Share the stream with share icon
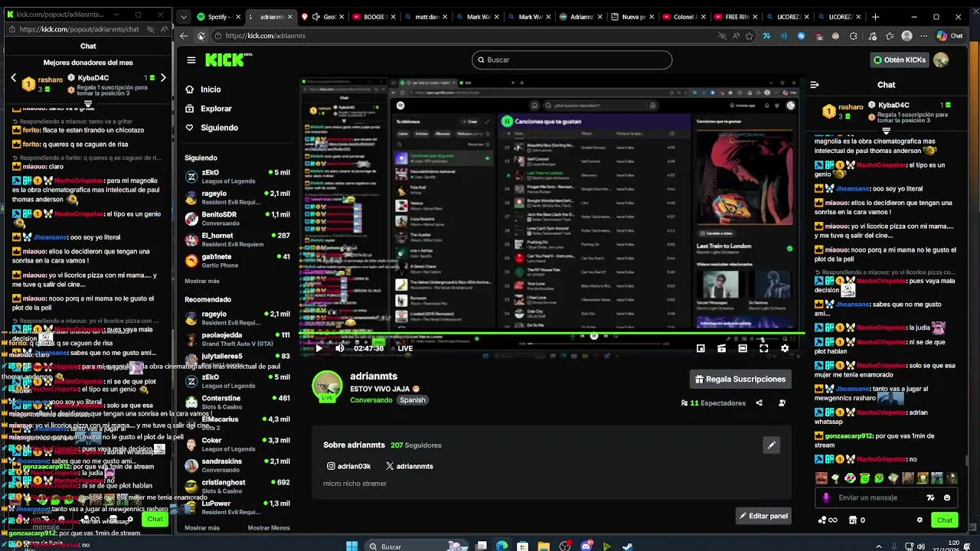The width and height of the screenshot is (980, 551). (x=759, y=403)
